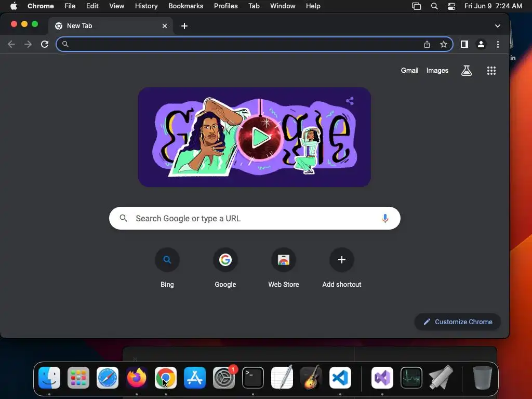The image size is (532, 399).
Task: Open Trash from the Dock
Action: pos(482,377)
